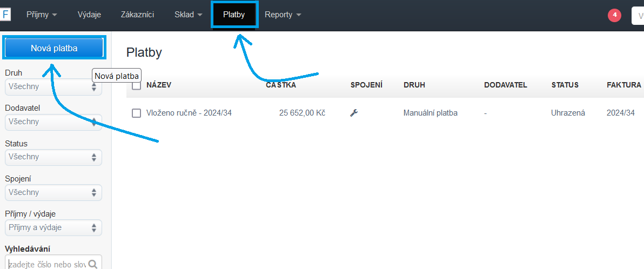This screenshot has width=644, height=269.
Task: Expand the Příjmy menu in top navigation
Action: (42, 15)
